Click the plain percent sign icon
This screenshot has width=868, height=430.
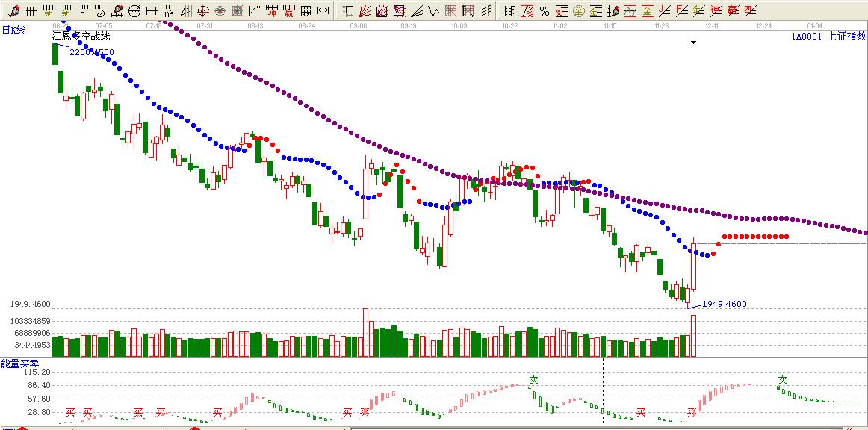click(x=544, y=11)
